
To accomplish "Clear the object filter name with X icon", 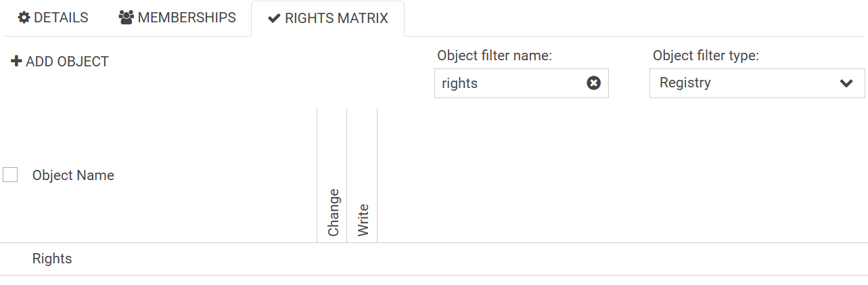I will click(x=593, y=83).
